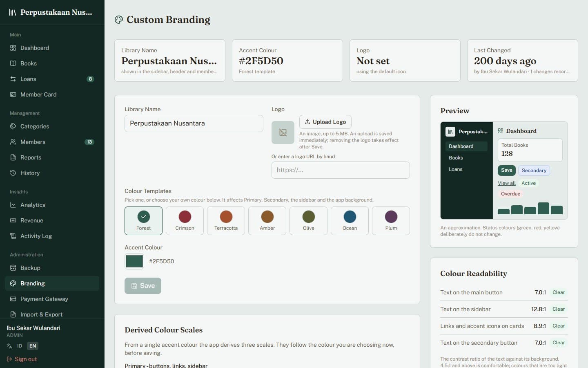Screen dimensions: 588x368
Task: Click the "200 days ago" Last Changed value
Action: click(x=505, y=61)
